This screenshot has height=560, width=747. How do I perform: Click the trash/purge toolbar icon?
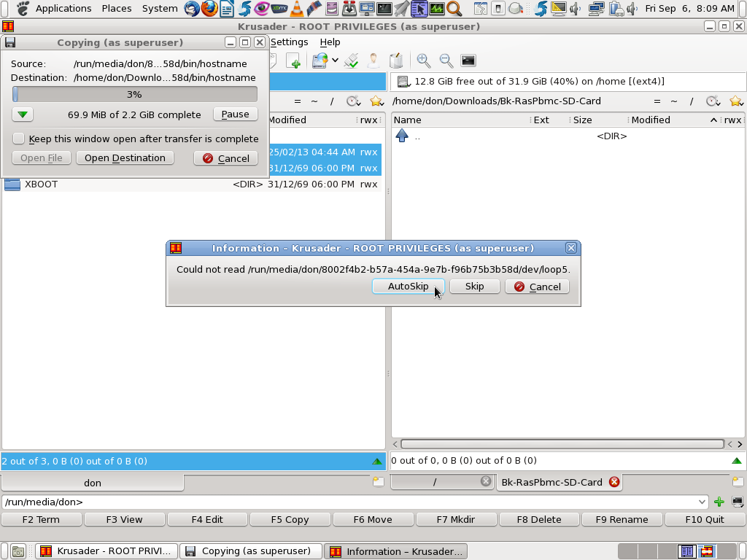396,61
